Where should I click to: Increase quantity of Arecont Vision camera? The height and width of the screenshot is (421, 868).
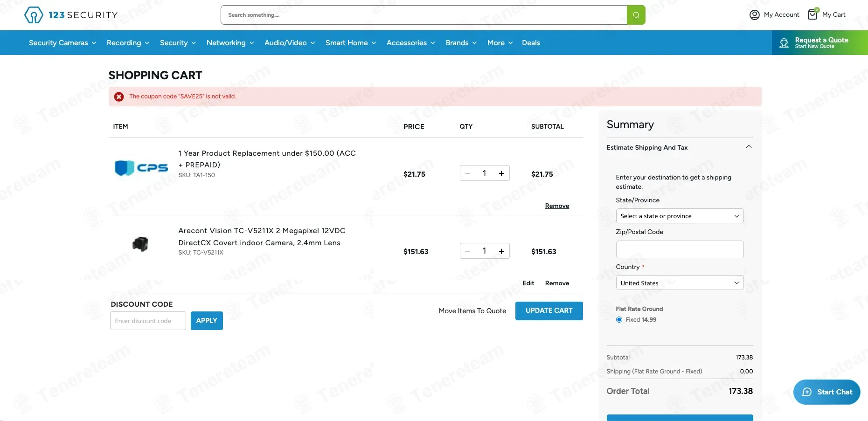pos(501,251)
